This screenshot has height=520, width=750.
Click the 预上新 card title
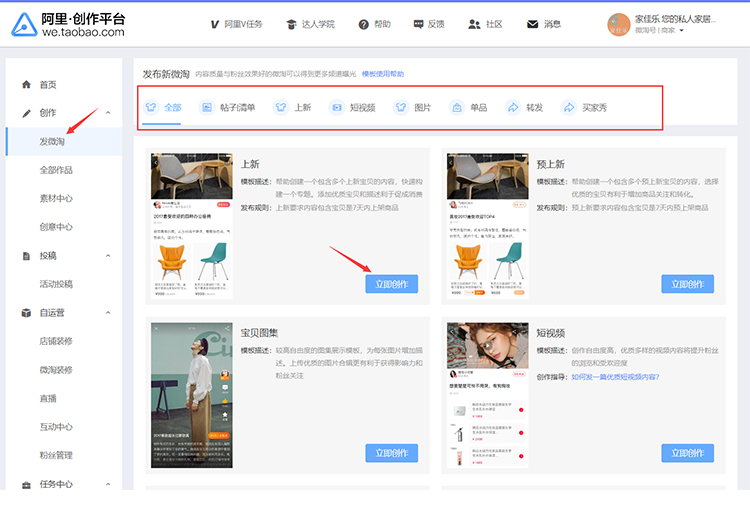[x=551, y=164]
